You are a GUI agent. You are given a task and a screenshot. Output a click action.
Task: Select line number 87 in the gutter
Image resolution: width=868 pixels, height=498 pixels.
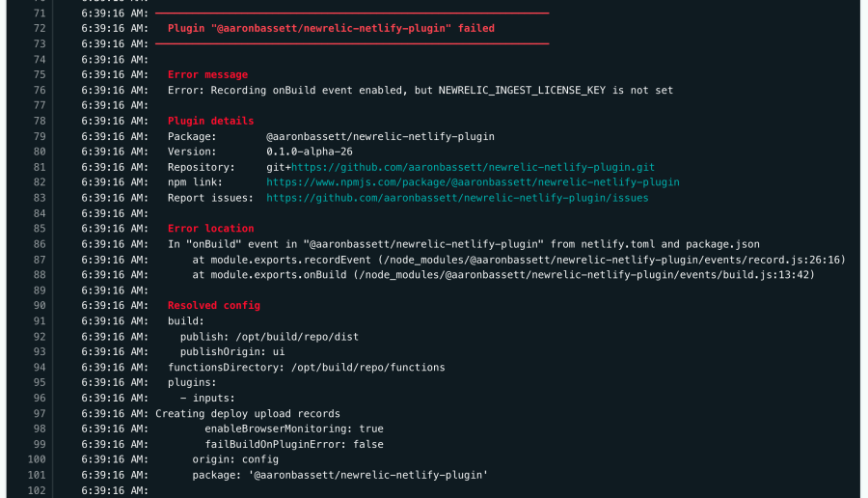pos(40,260)
